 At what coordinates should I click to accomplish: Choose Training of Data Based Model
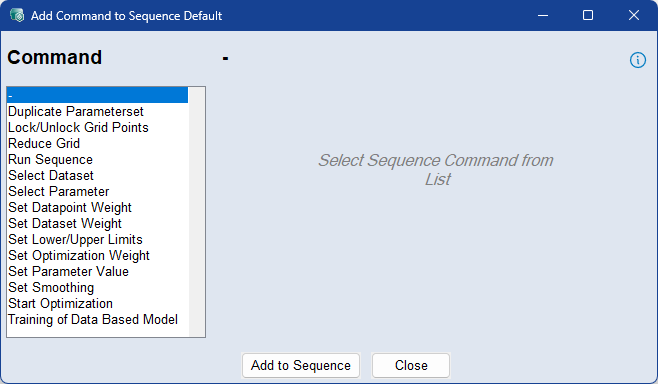point(97,319)
